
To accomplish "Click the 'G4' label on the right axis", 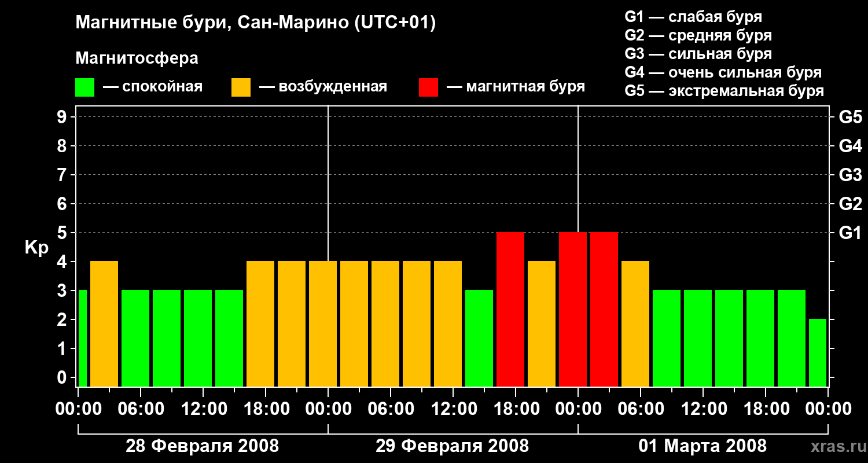I will coord(851,146).
